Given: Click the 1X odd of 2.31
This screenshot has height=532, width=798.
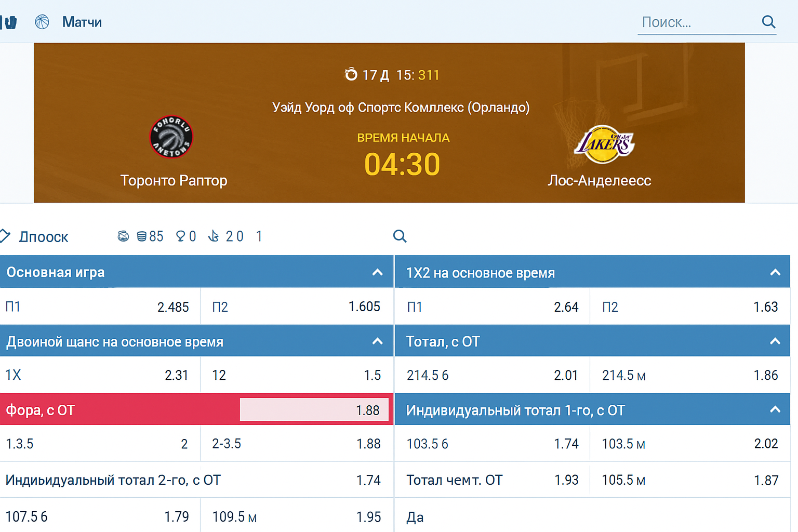Looking at the screenshot, I should tap(99, 375).
